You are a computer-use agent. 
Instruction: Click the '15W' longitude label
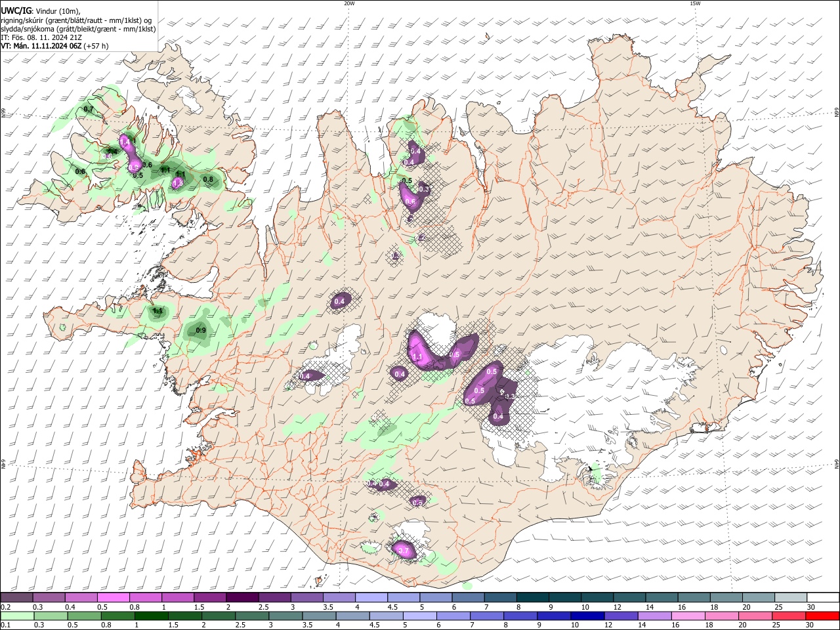(x=695, y=3)
